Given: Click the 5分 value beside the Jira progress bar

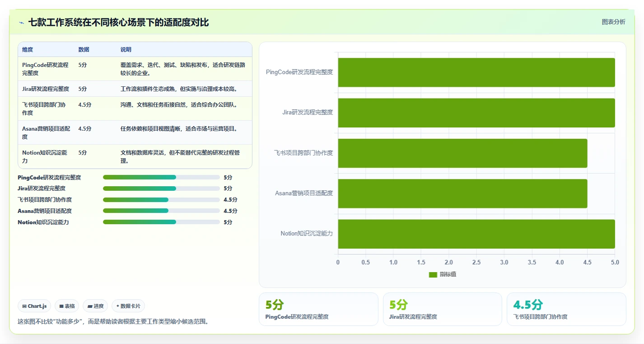Looking at the screenshot, I should 228,188.
